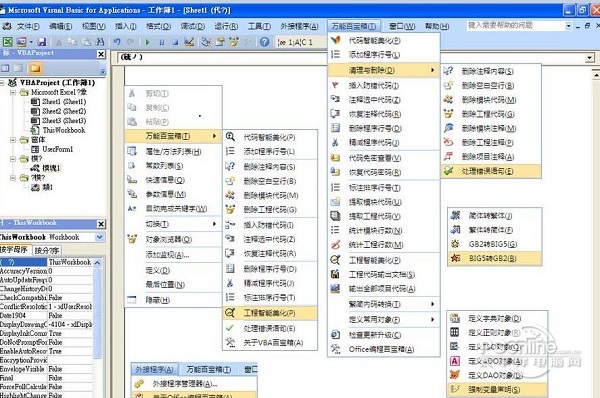Open 文件(F) menu in menu bar

pyautogui.click(x=28, y=26)
